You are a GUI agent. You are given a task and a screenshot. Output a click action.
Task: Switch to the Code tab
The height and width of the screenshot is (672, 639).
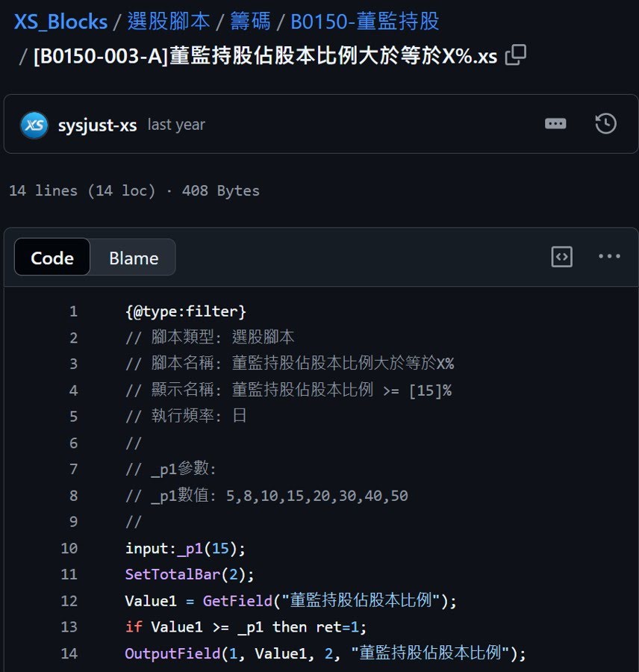click(x=52, y=258)
